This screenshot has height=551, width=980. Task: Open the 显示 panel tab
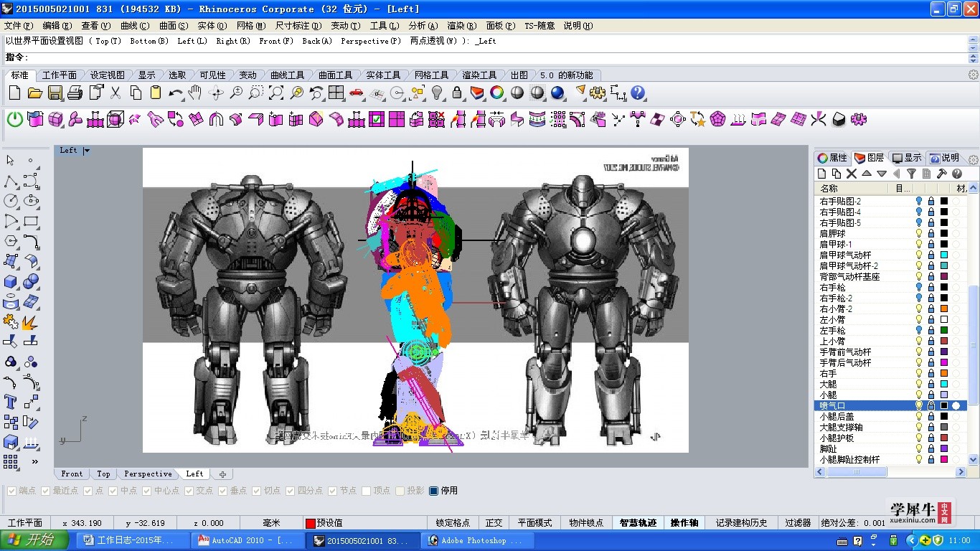(907, 158)
